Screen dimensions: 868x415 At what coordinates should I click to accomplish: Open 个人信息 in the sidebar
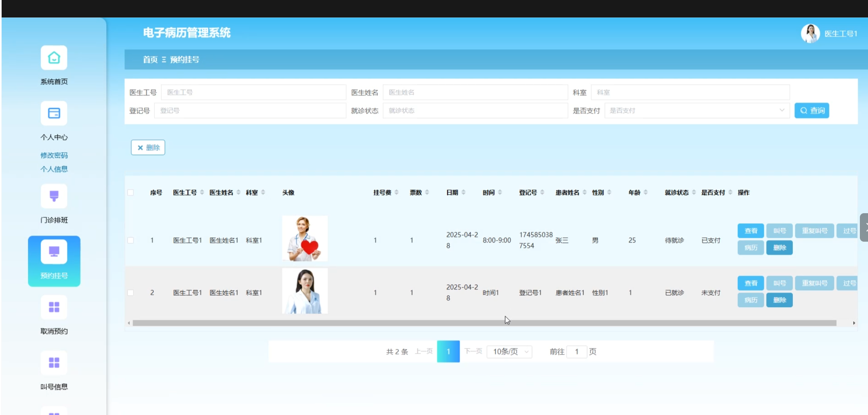click(54, 169)
